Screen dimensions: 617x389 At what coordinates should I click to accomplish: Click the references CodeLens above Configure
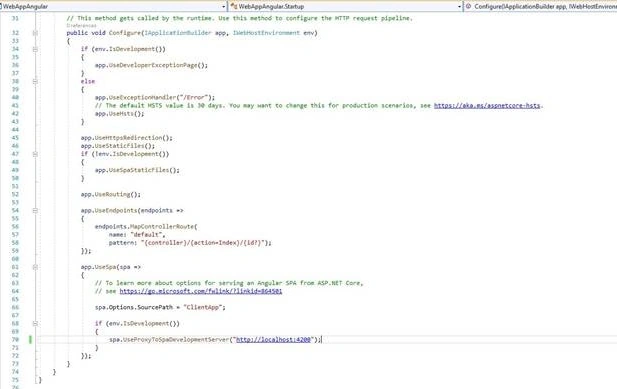click(x=81, y=26)
